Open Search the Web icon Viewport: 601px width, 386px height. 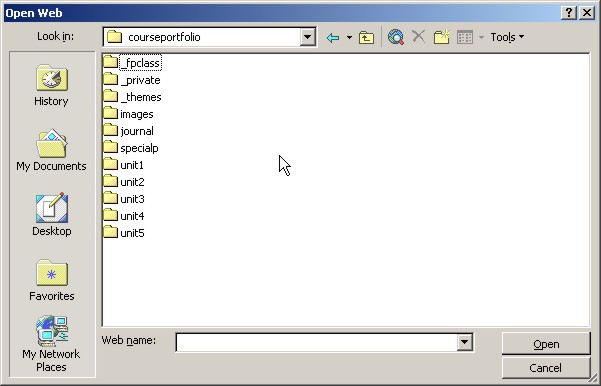[395, 37]
